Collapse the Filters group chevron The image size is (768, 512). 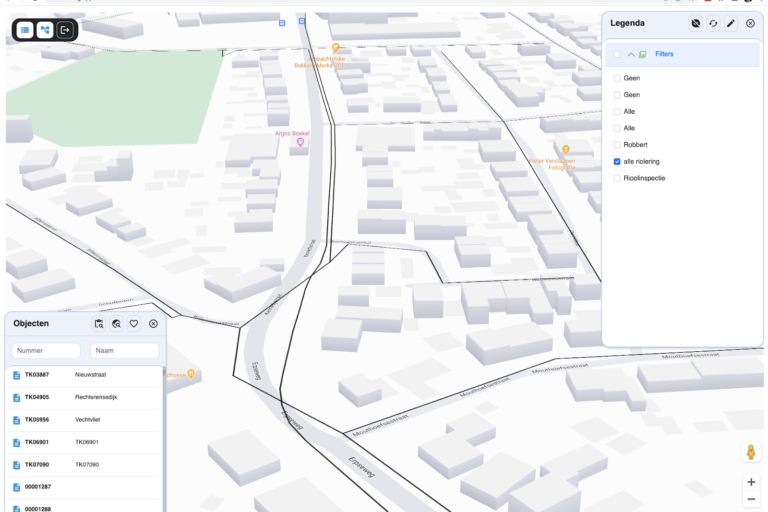[631, 54]
